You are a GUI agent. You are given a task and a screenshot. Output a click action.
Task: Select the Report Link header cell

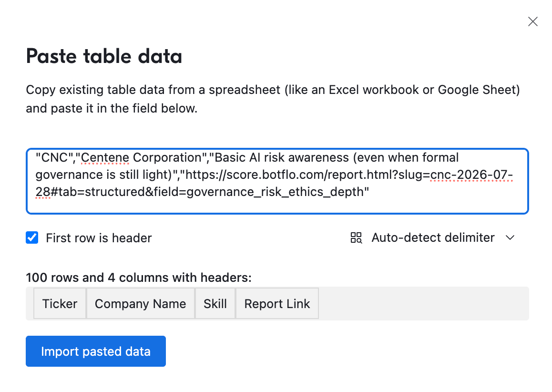(277, 304)
